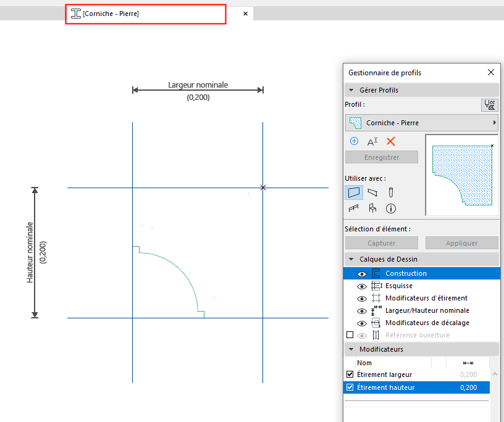
Task: Toggle visibility of Modificateurs de décalage layer
Action: click(362, 323)
